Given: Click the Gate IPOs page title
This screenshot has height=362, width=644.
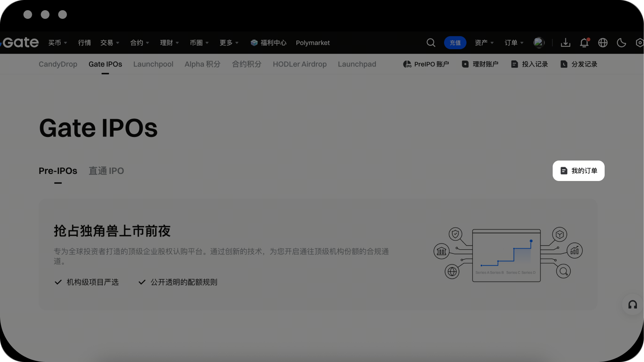Looking at the screenshot, I should click(x=98, y=128).
